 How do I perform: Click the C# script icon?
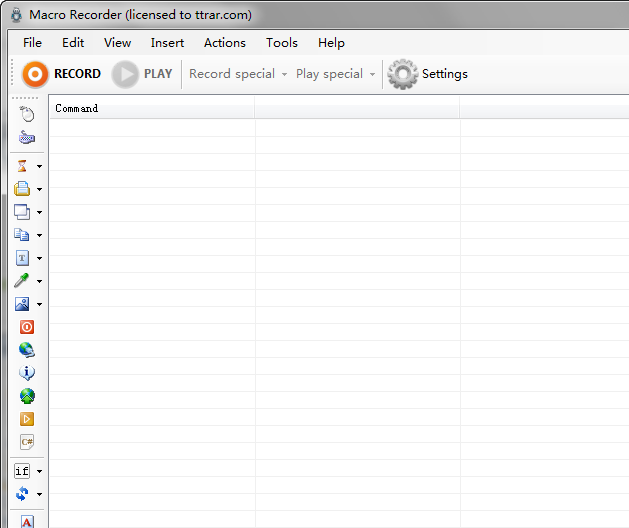pyautogui.click(x=27, y=442)
